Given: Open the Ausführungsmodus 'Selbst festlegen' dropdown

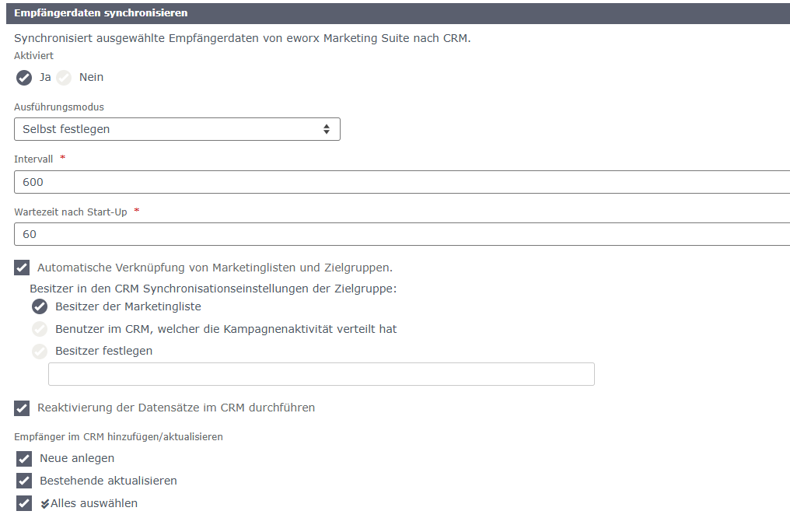Looking at the screenshot, I should pos(177,129).
